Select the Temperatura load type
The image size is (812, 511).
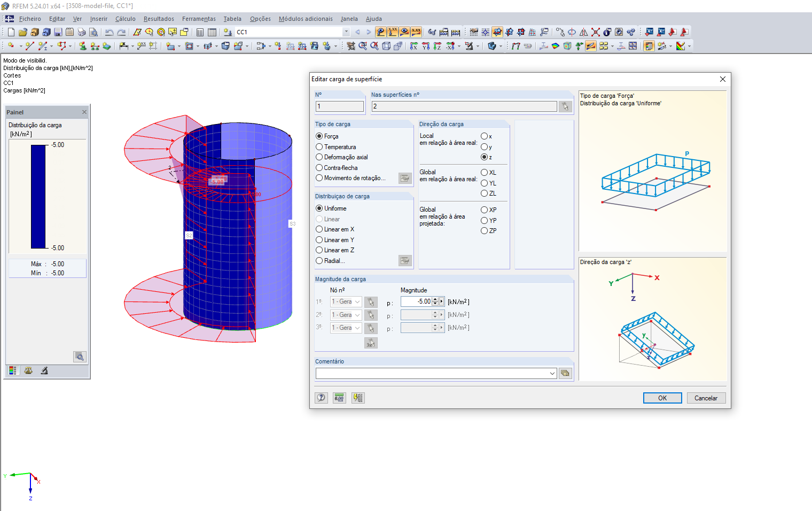(336, 147)
